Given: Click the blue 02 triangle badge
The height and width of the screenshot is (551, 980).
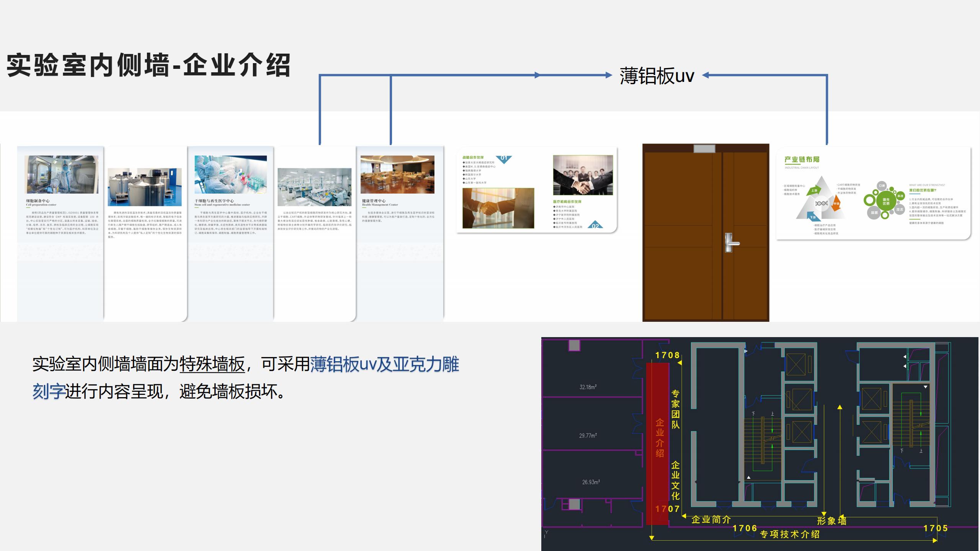Looking at the screenshot, I should point(595,225).
